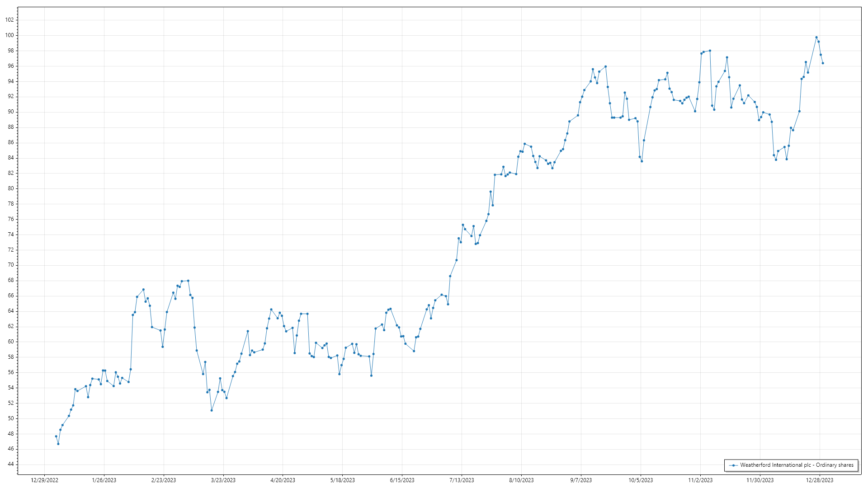
Task: Select the 6/15/2023 date axis label
Action: pyautogui.click(x=402, y=480)
